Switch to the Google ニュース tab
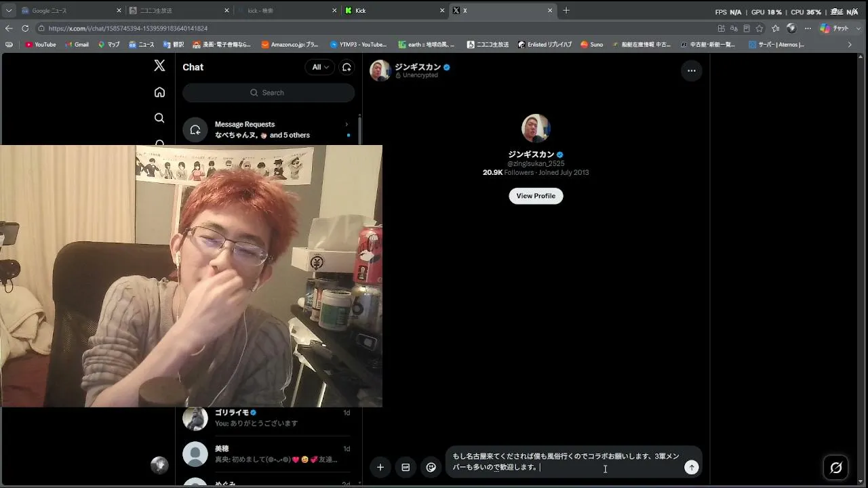868x488 pixels. tap(71, 11)
